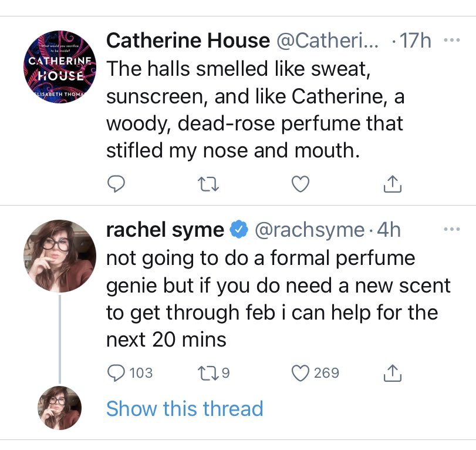Share the Catherine House tweet
476x450 pixels.
point(391,185)
